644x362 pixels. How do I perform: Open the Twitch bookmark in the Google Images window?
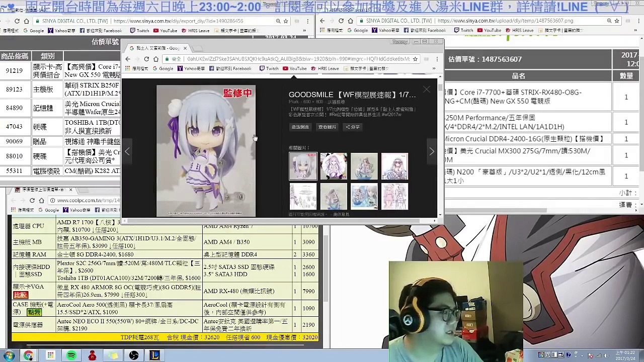coord(269,68)
